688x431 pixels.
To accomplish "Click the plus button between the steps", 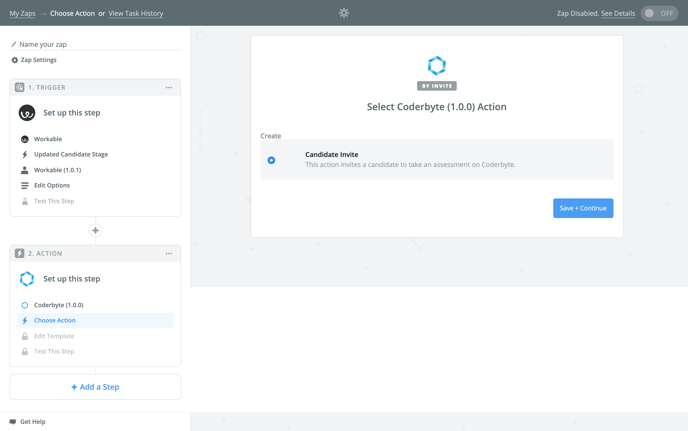I will [x=95, y=230].
